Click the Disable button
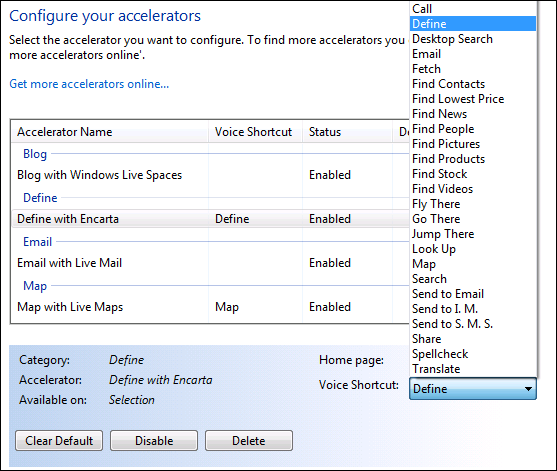Screen dimensions: 557x471 tap(154, 441)
